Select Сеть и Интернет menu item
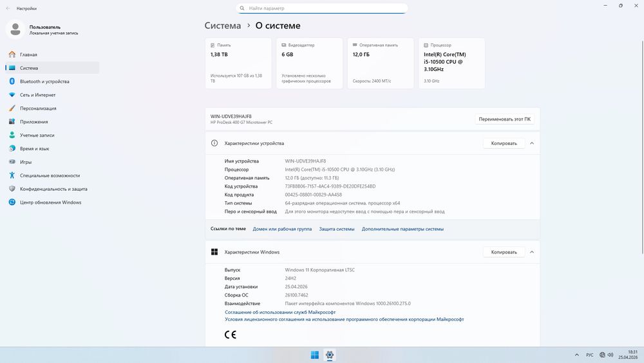Viewport: 644px width, 363px height. [52, 95]
